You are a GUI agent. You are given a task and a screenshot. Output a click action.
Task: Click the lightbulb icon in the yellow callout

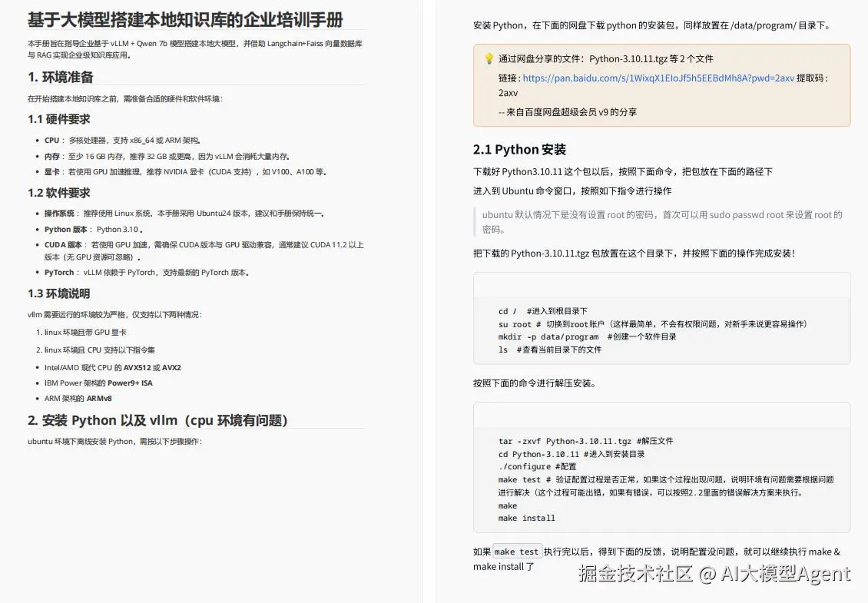(489, 58)
